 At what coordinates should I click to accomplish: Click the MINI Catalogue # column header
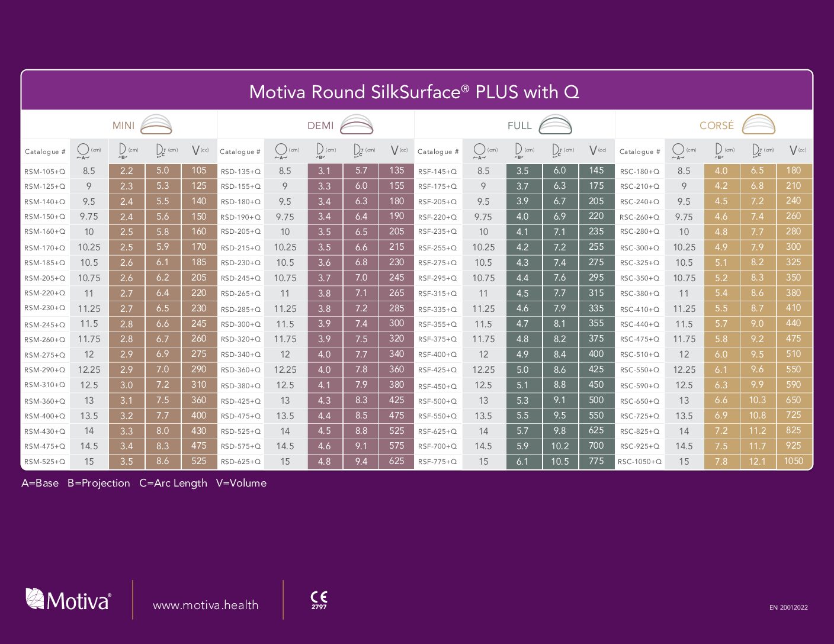[45, 152]
